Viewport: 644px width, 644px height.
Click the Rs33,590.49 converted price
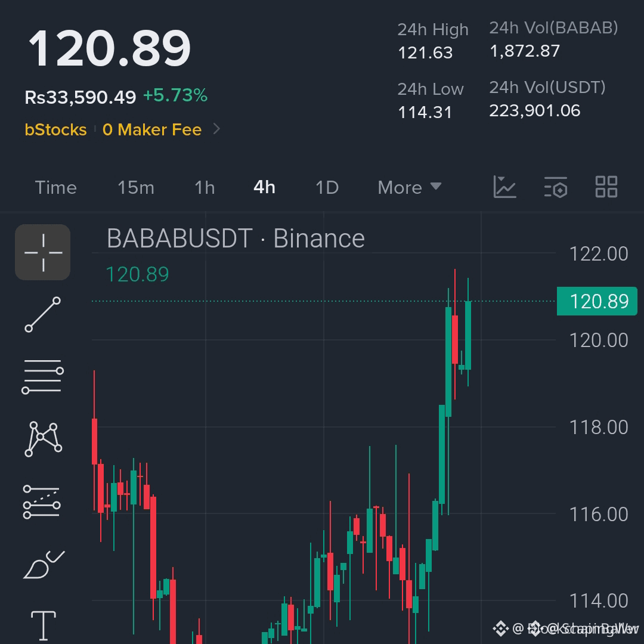pyautogui.click(x=80, y=97)
